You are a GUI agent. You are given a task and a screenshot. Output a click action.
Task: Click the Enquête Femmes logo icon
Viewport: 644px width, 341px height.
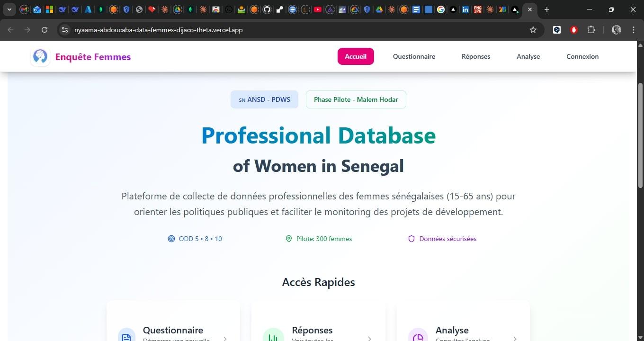pyautogui.click(x=40, y=56)
